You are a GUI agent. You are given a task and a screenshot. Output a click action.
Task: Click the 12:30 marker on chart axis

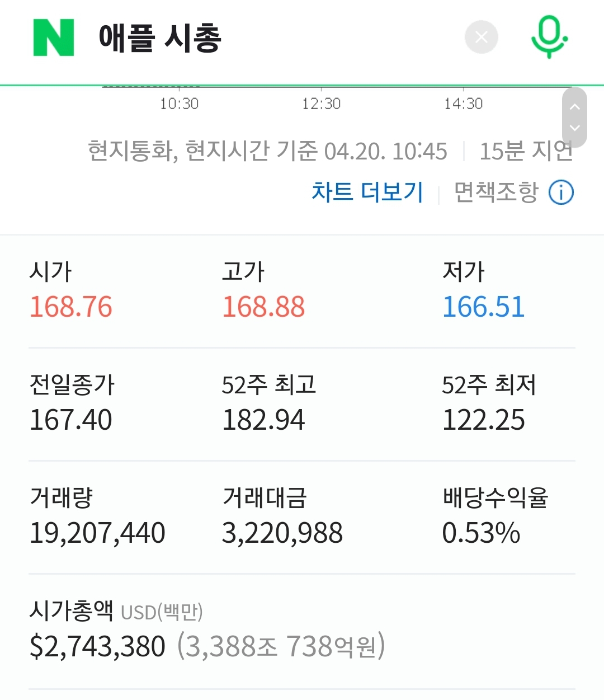click(321, 104)
